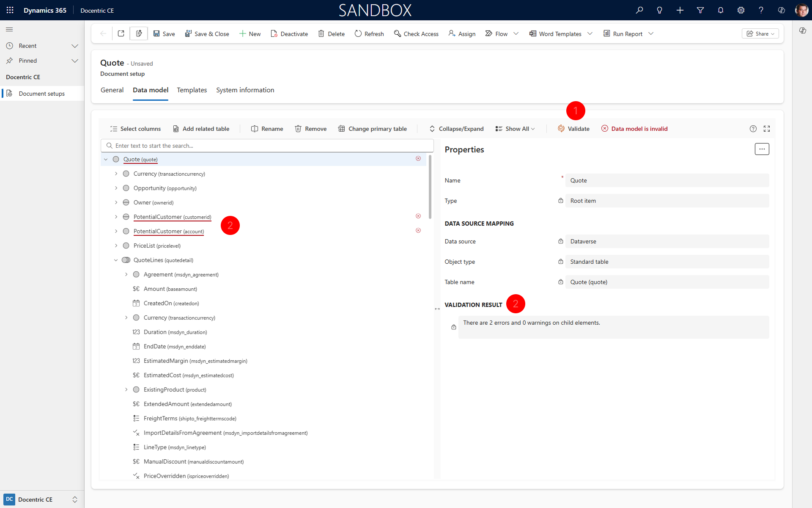Click the Share button

point(760,33)
